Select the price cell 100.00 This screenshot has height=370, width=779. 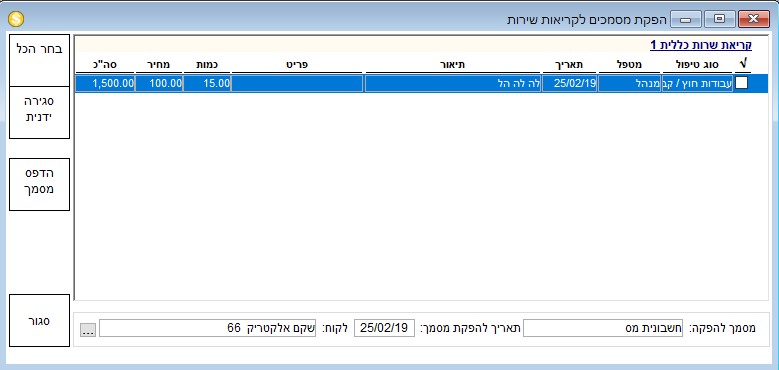(159, 83)
